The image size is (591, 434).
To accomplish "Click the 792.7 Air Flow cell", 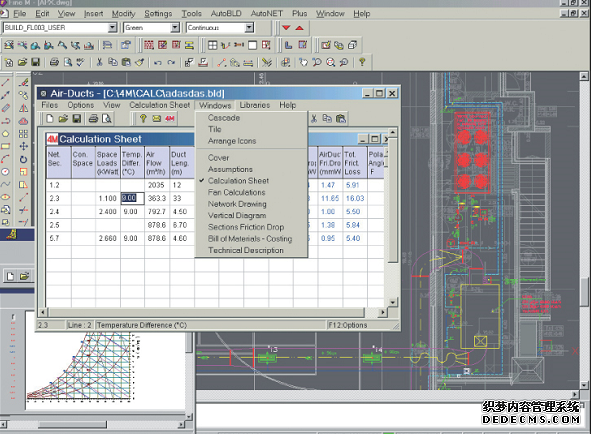I will coord(157,212).
